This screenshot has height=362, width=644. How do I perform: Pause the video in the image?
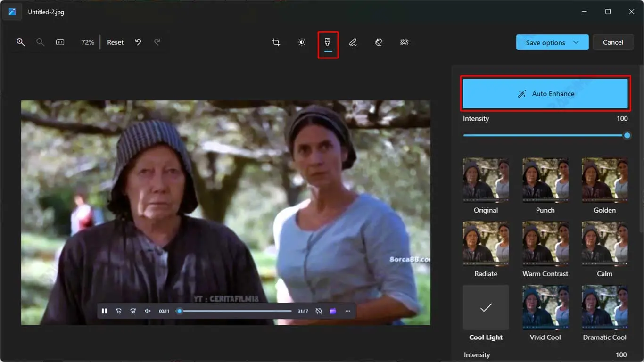click(x=105, y=311)
